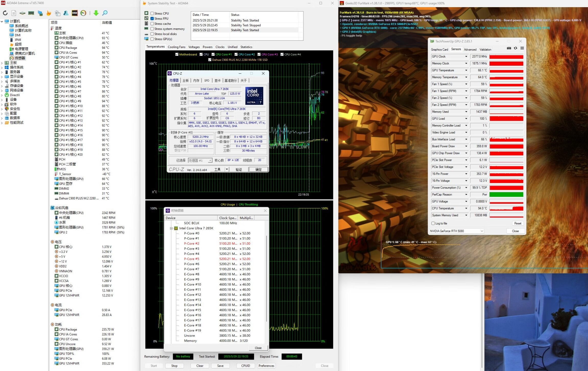
Task: Open the GPU Clock sensor dropdown
Action: [466, 56]
